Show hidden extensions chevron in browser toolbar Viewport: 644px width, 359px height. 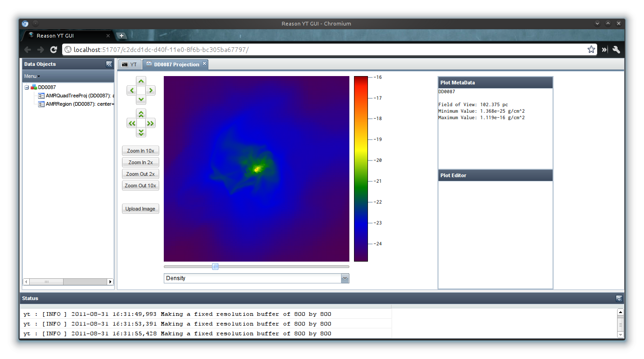point(605,50)
